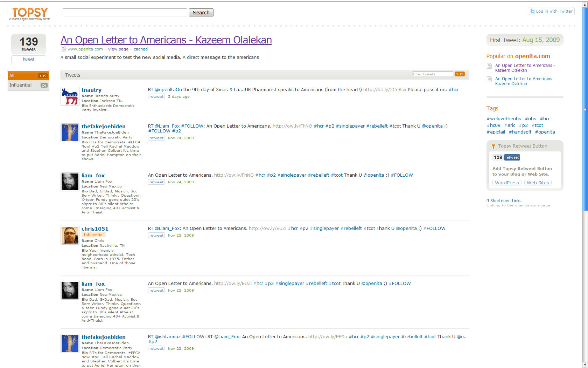Click the vertical scrollbar thumb
This screenshot has width=588, height=368.
pyautogui.click(x=584, y=109)
